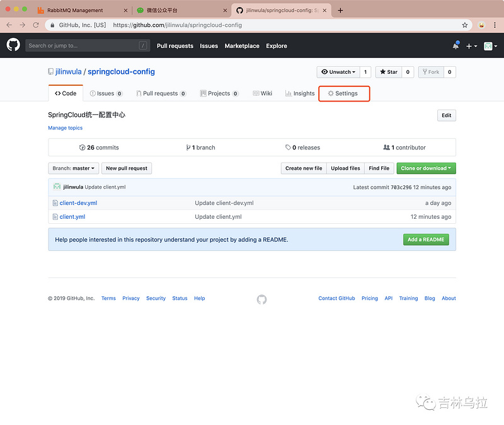Click the address bar URL
The height and width of the screenshot is (425, 504).
point(178,25)
